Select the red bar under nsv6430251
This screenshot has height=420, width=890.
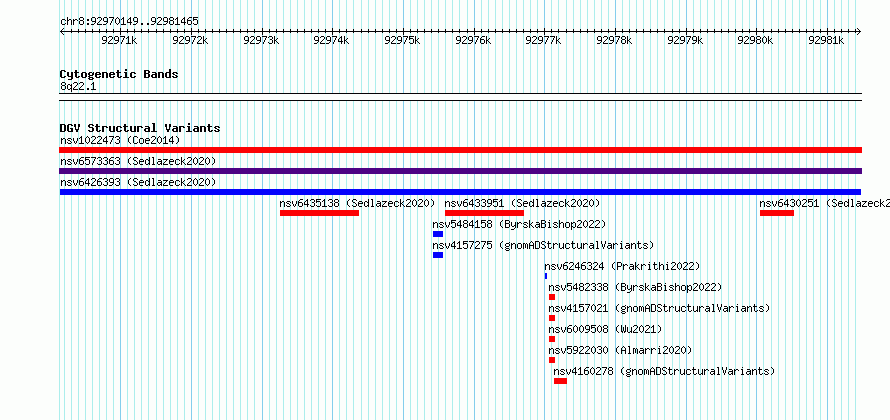[777, 213]
